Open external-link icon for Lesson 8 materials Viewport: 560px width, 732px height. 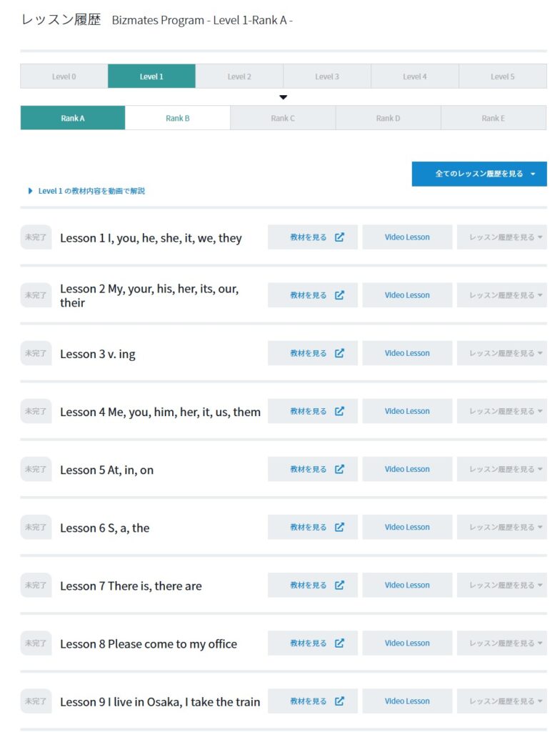point(339,643)
